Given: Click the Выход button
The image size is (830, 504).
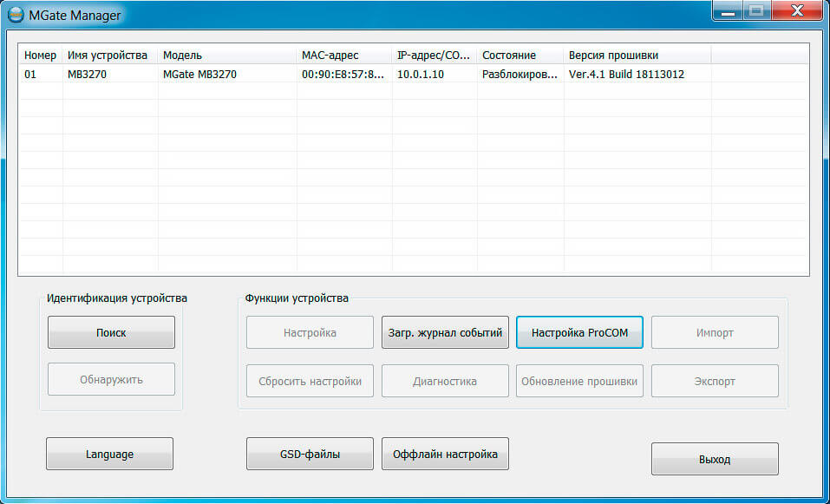Looking at the screenshot, I should pos(715,459).
